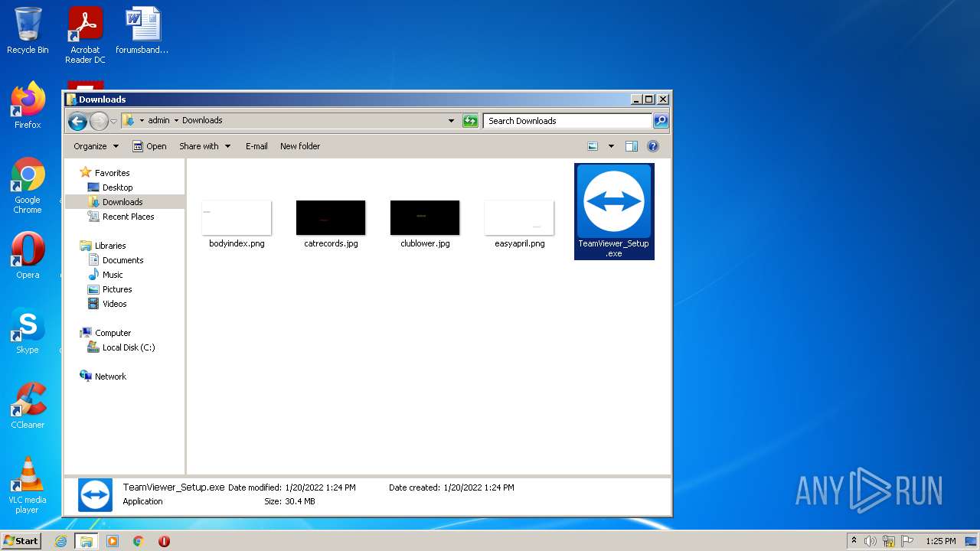
Task: Open the Recycle Bin desktop icon
Action: tap(28, 31)
